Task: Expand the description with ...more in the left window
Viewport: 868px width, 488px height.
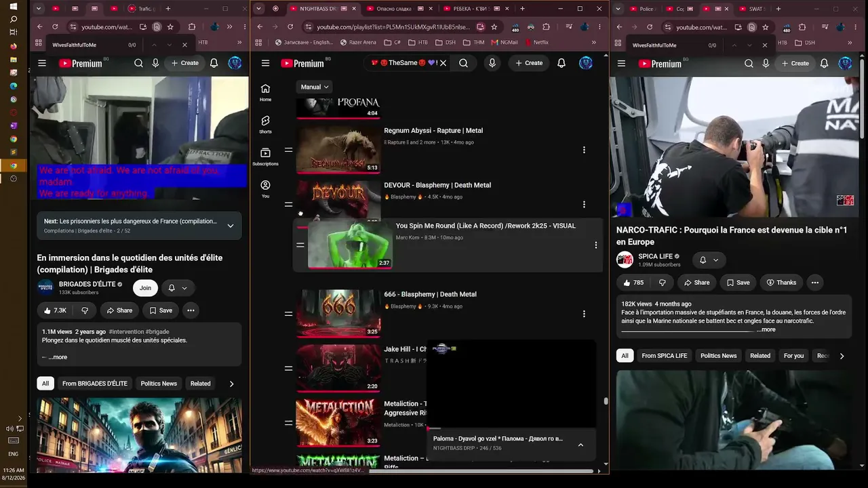Action: [58, 357]
